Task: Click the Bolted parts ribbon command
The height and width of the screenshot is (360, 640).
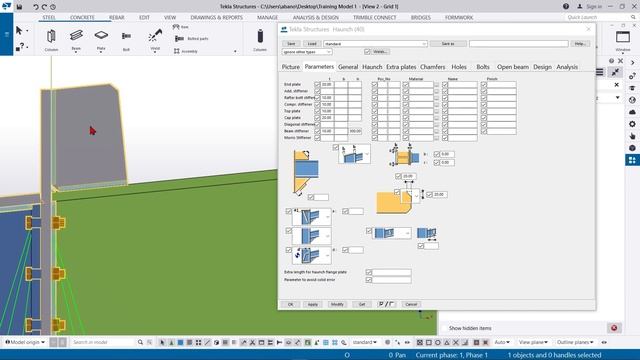Action: (191, 38)
